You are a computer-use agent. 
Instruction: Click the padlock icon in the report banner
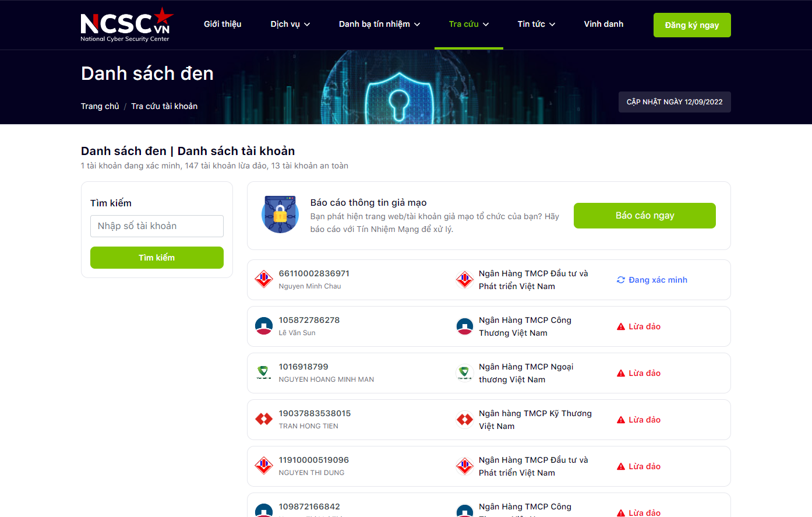point(280,214)
